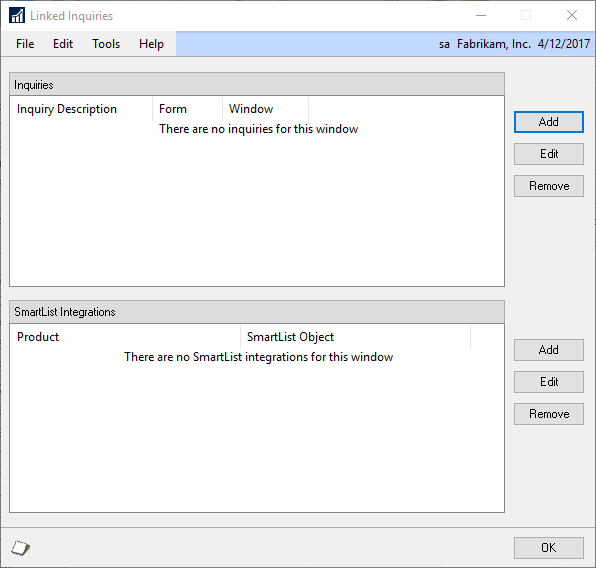Click the Form column header

point(187,109)
